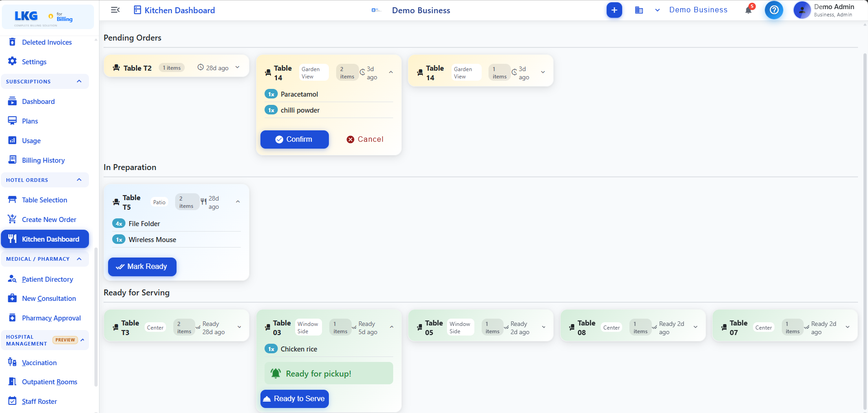Open the help question-mark icon
Image resolution: width=868 pixels, height=413 pixels.
[x=774, y=10]
